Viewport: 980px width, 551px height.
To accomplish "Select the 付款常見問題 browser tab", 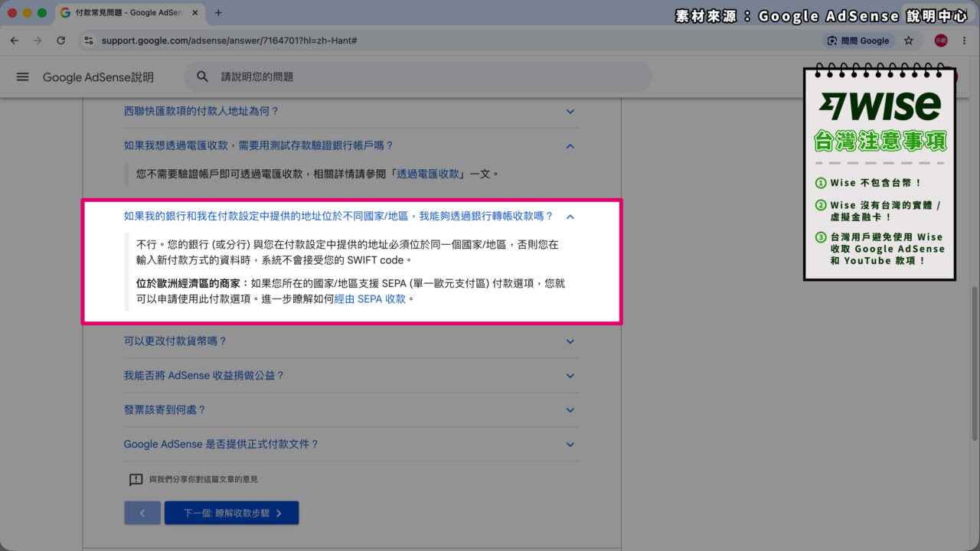I will [x=129, y=13].
